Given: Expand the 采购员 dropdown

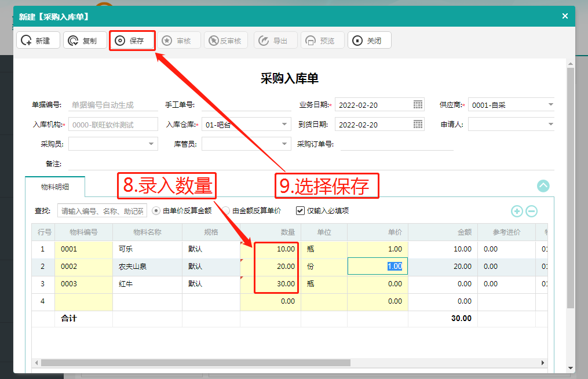Looking at the screenshot, I should (x=151, y=144).
